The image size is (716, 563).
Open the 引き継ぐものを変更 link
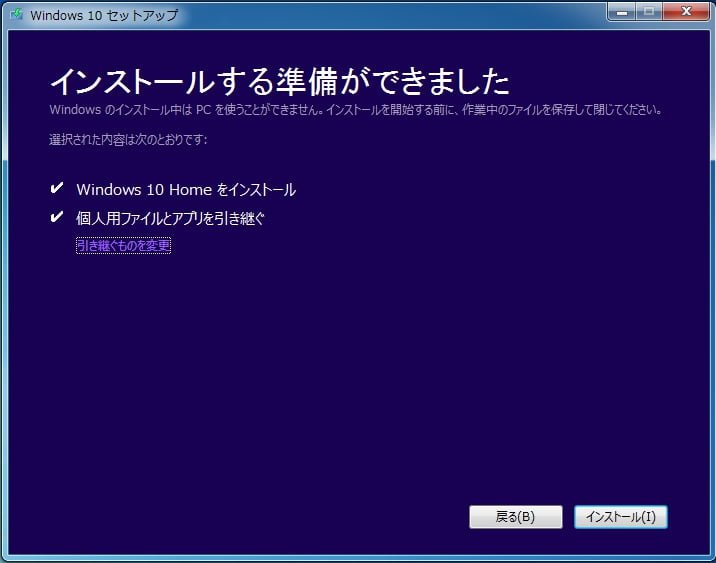pyautogui.click(x=123, y=245)
